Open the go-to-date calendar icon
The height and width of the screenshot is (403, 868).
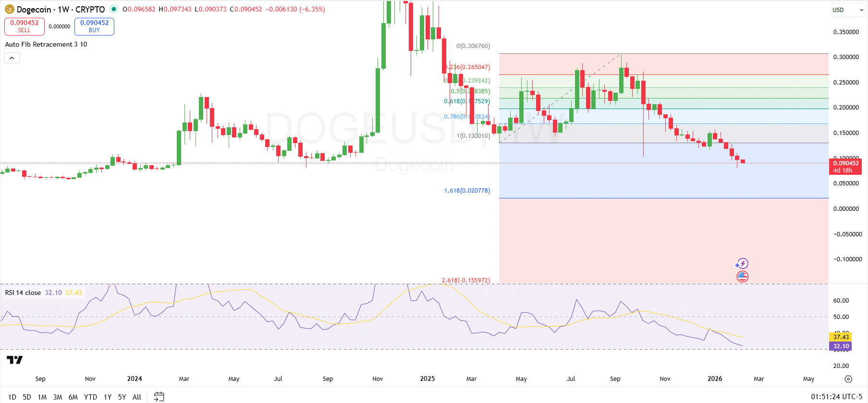point(159,397)
